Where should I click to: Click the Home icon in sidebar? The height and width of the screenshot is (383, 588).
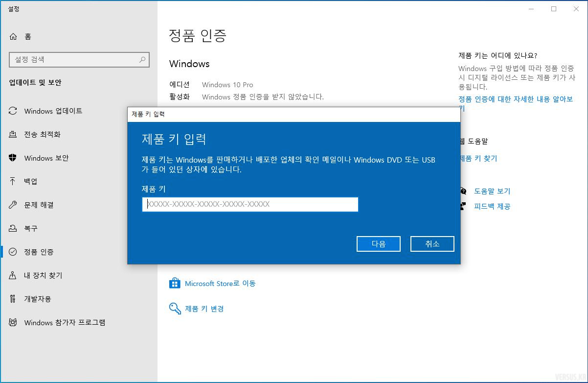[13, 37]
